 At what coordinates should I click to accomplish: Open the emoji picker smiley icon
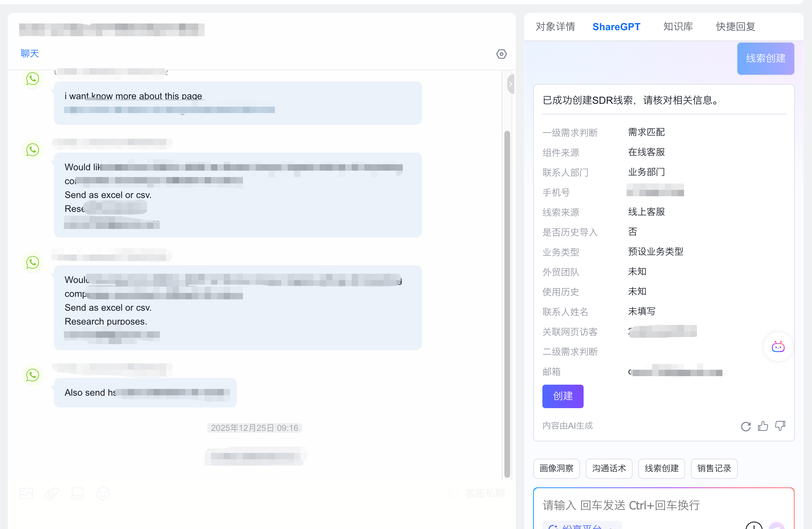coord(103,493)
